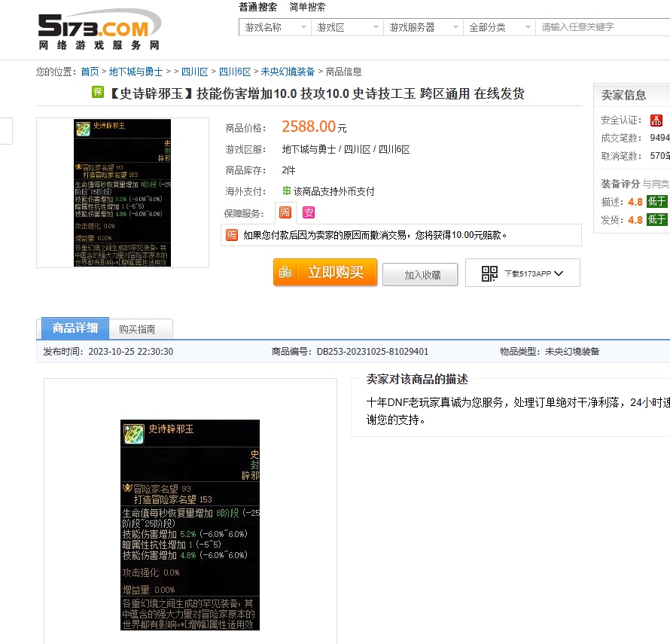The image size is (670, 644).
Task: Click the 卖家对该商品的描述 heading
Action: tap(416, 379)
